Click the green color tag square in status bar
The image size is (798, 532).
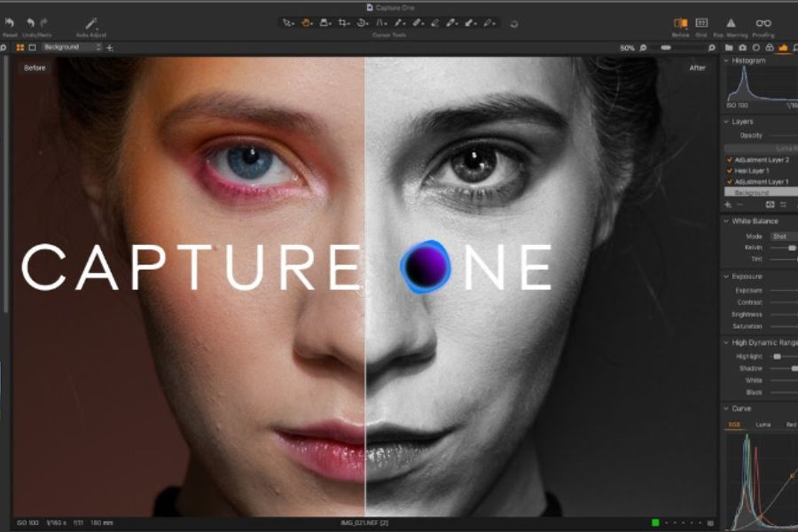[655, 523]
